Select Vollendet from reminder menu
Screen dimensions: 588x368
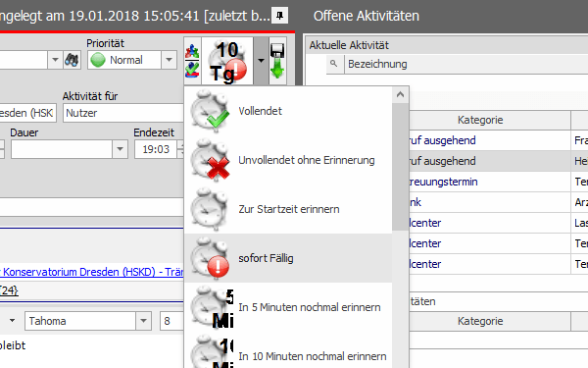click(x=288, y=111)
